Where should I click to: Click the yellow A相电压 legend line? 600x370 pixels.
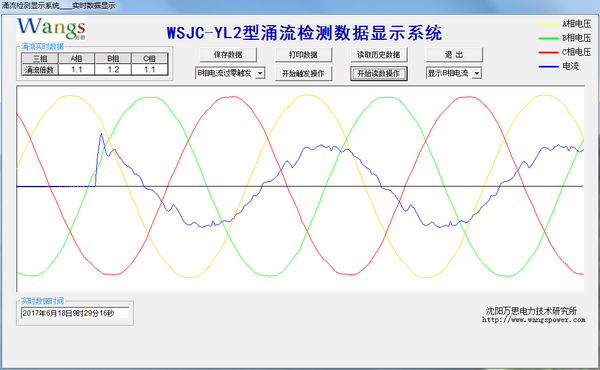click(548, 24)
